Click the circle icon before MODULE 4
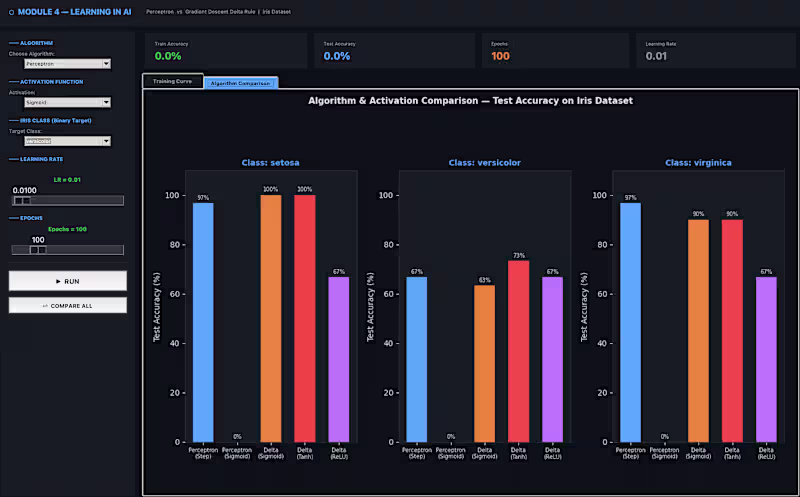This screenshot has height=497, width=800. click(12, 12)
